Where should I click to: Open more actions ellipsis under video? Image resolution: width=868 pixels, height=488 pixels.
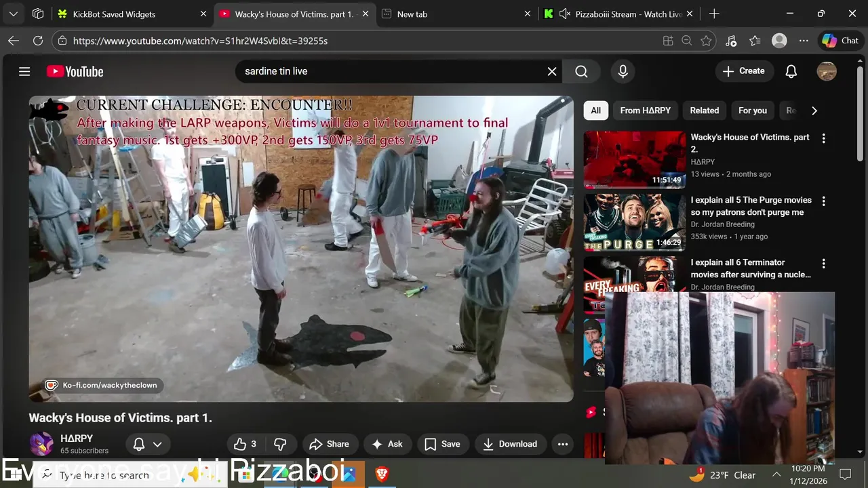[x=562, y=444]
